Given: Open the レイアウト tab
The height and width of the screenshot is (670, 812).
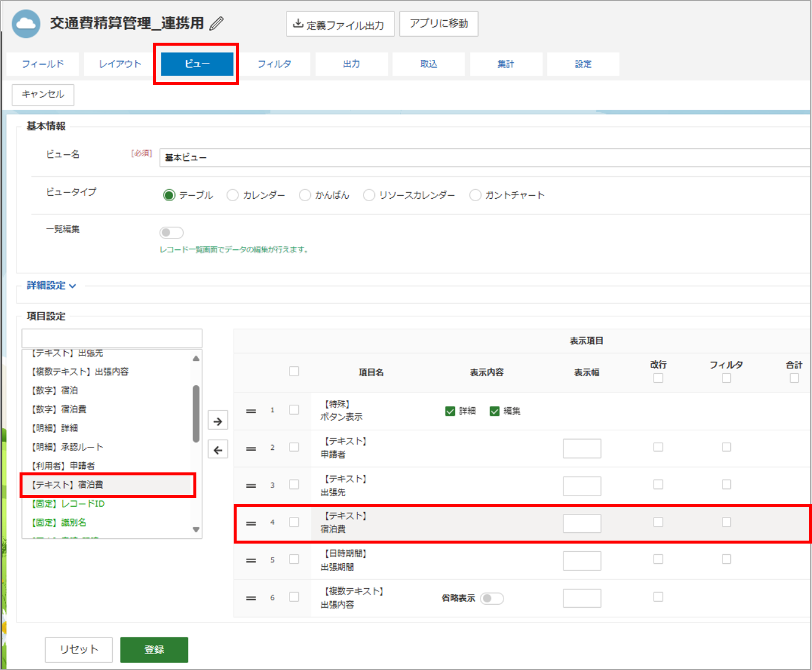Looking at the screenshot, I should [x=120, y=64].
